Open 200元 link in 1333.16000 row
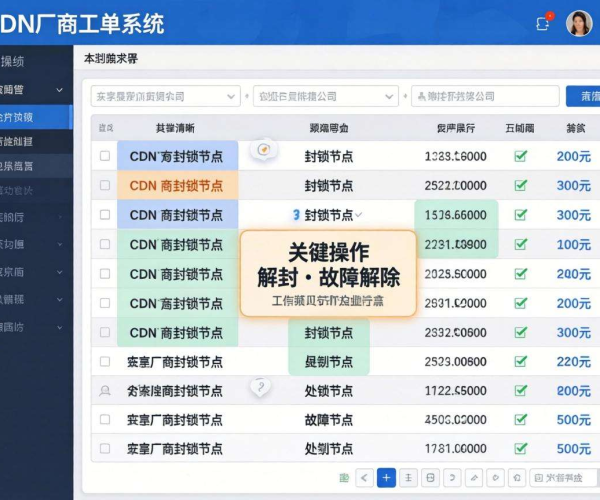Viewport: 600px width, 500px height. pos(573,156)
